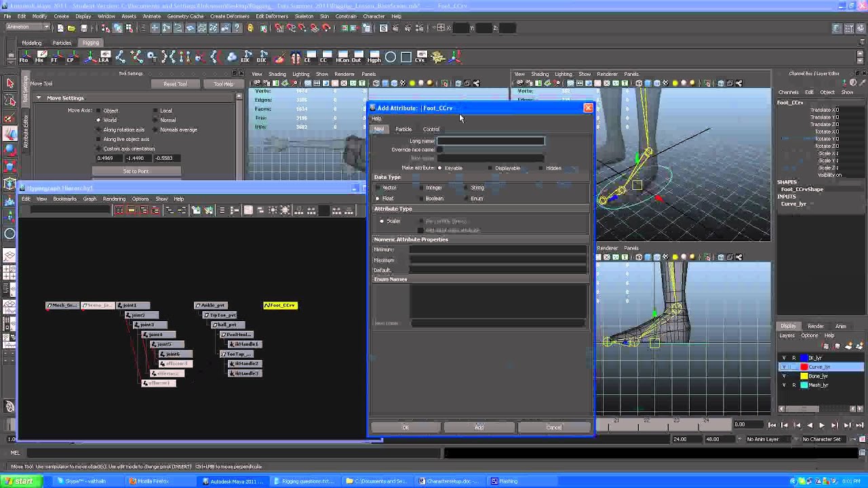Choose the Vector data type
The height and width of the screenshot is (488, 868).
click(x=378, y=188)
